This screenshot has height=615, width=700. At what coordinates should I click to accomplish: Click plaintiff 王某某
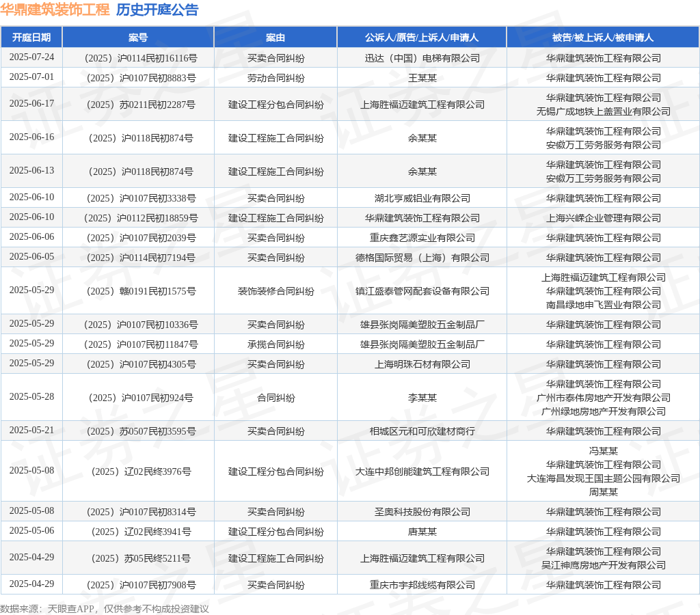422,78
